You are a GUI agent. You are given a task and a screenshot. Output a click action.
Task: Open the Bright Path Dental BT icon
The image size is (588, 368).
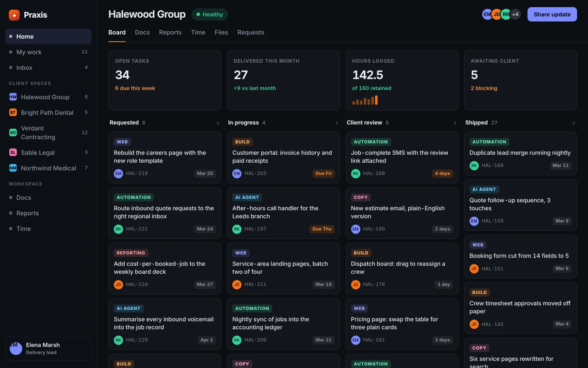point(13,113)
